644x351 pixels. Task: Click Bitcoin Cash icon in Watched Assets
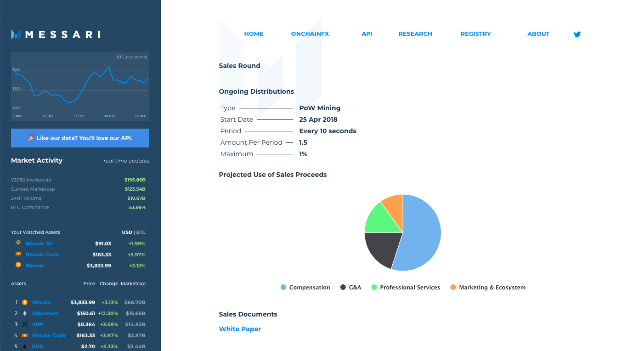coord(18,254)
